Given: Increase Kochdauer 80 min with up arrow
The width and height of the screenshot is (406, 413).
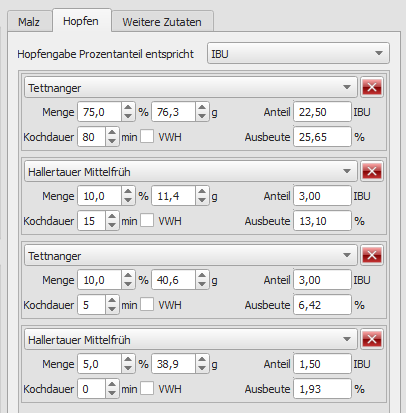Looking at the screenshot, I should click(112, 132).
